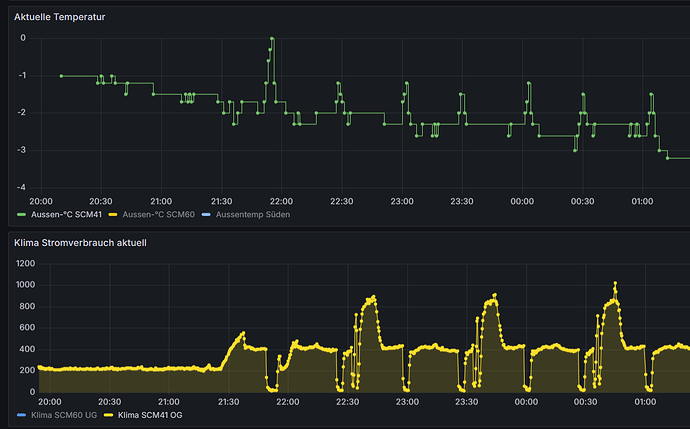Click the 23:30 label on power time axis
The width and height of the screenshot is (690, 429).
[462, 401]
